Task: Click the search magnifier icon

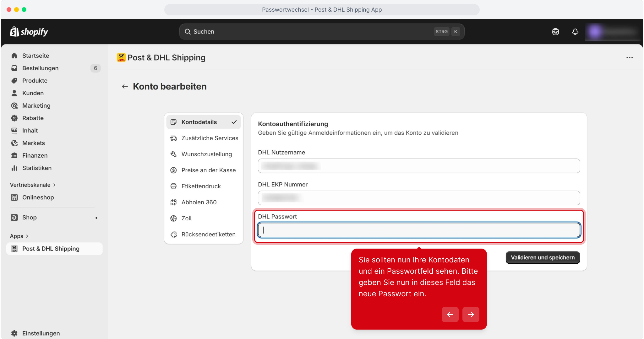Action: 188,32
